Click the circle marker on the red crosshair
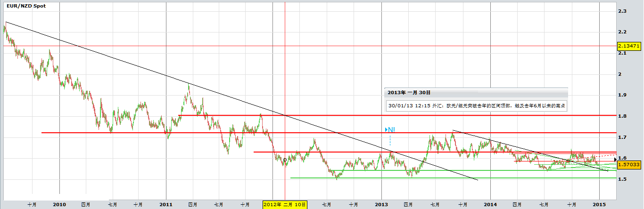This screenshot has height=209, width=644. tap(285, 160)
